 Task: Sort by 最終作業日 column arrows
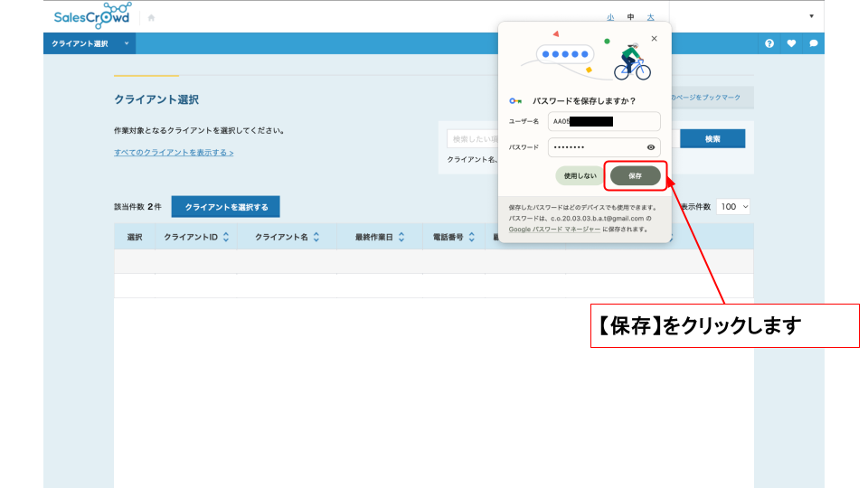tap(401, 237)
